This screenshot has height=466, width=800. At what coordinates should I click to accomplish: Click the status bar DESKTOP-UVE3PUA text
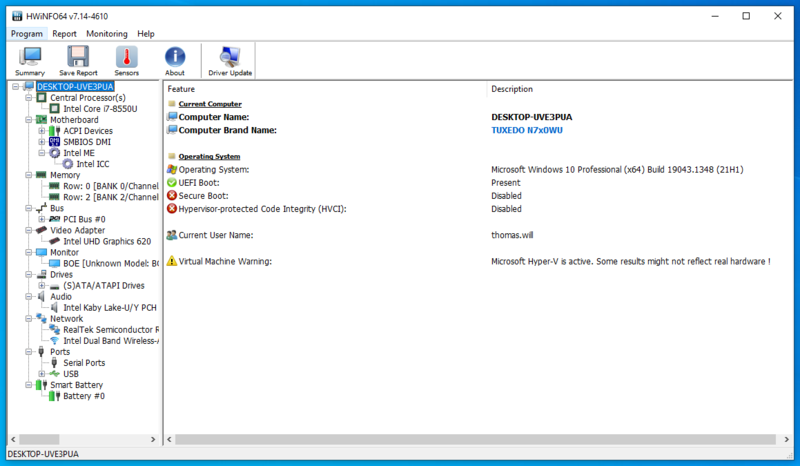click(x=43, y=454)
